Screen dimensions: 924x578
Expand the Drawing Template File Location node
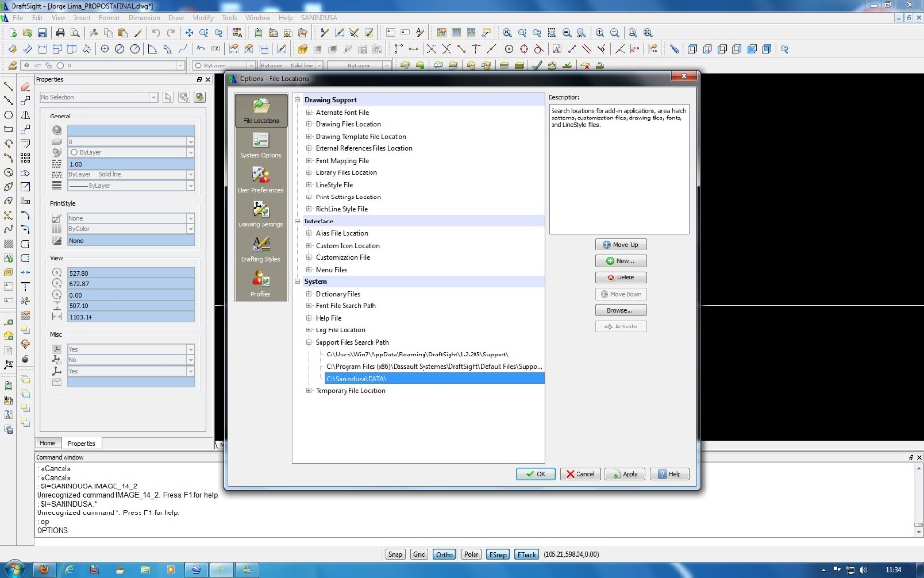[x=309, y=137]
